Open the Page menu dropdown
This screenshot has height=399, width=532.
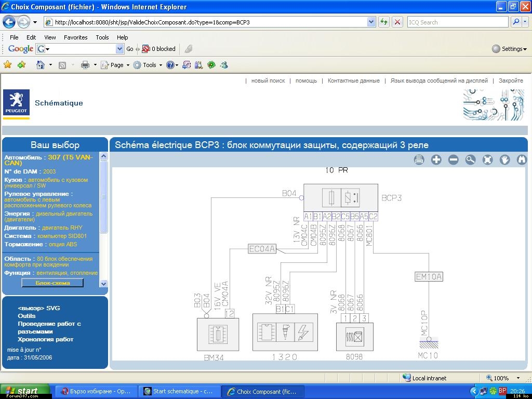115,65
